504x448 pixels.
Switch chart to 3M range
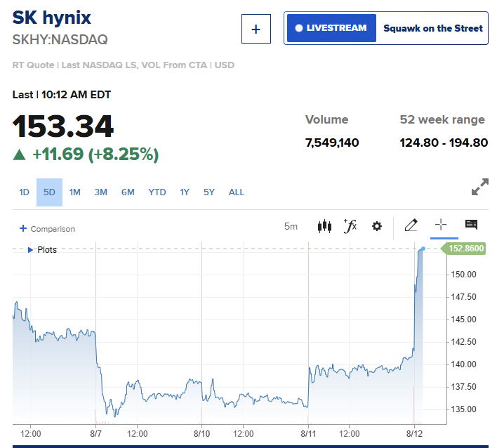100,192
